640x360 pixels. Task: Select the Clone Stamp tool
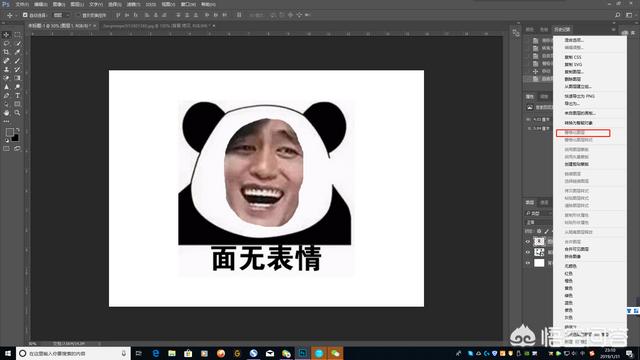[6, 69]
